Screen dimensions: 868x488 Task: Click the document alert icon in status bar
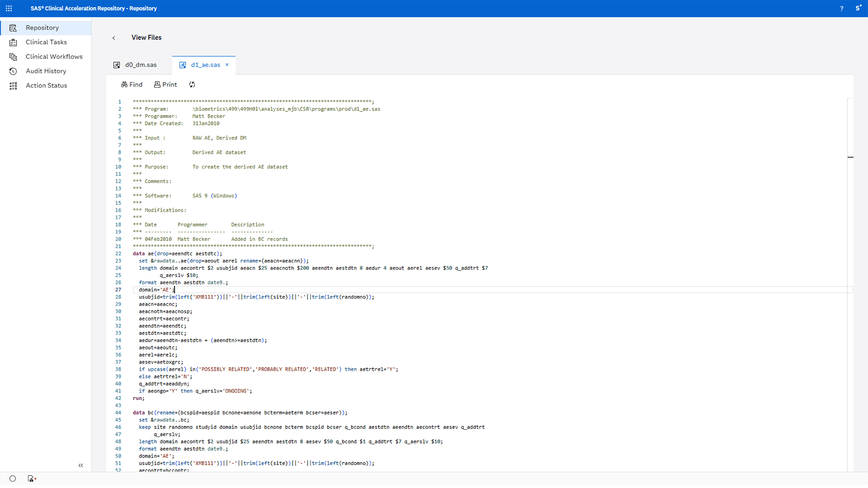[31, 478]
